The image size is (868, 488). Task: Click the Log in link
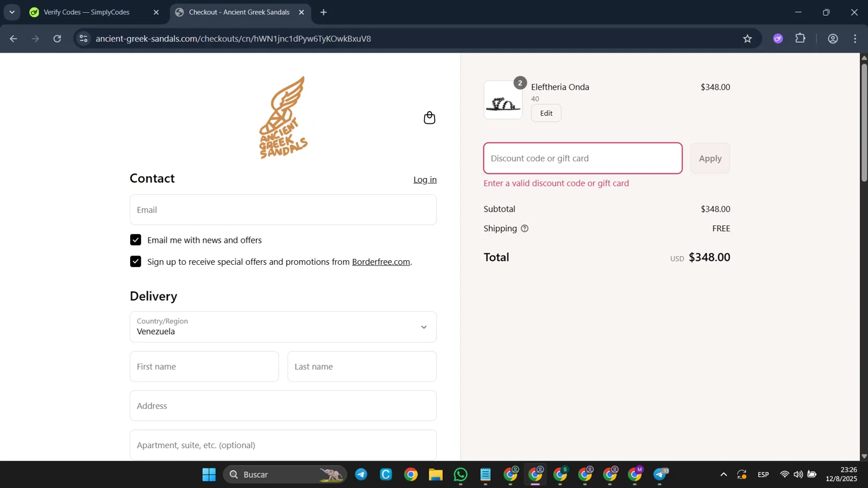click(425, 180)
